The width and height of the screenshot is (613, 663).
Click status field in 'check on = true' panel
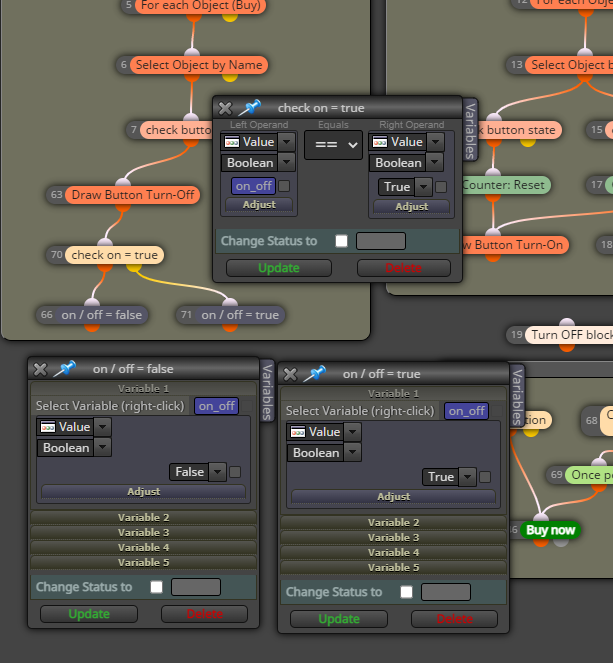point(381,241)
